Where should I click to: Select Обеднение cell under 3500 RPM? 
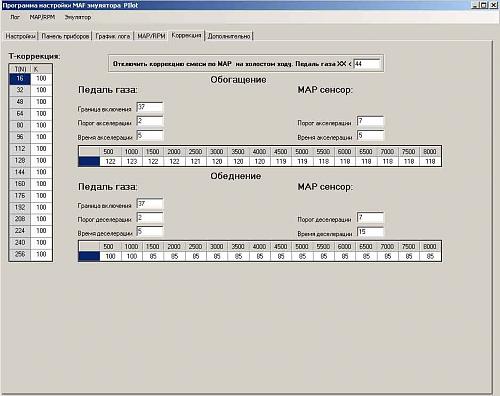coord(239,257)
